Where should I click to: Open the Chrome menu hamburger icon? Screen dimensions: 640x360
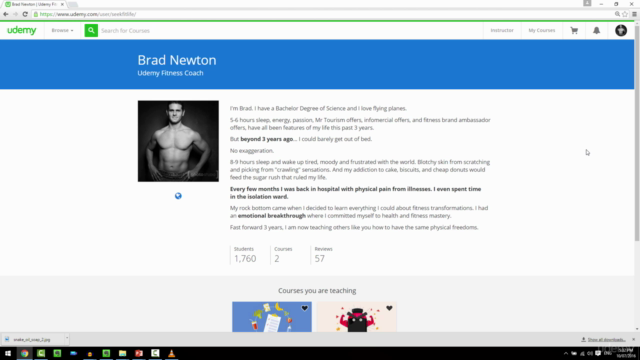click(x=634, y=14)
